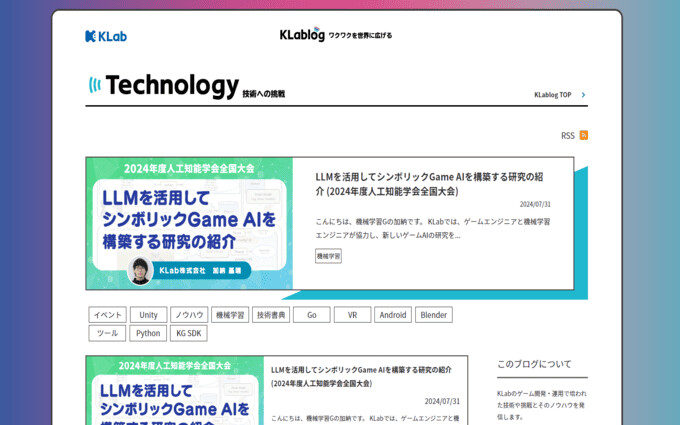Image resolution: width=680 pixels, height=425 pixels.
Task: Select the KG SDK tag
Action: tap(189, 333)
